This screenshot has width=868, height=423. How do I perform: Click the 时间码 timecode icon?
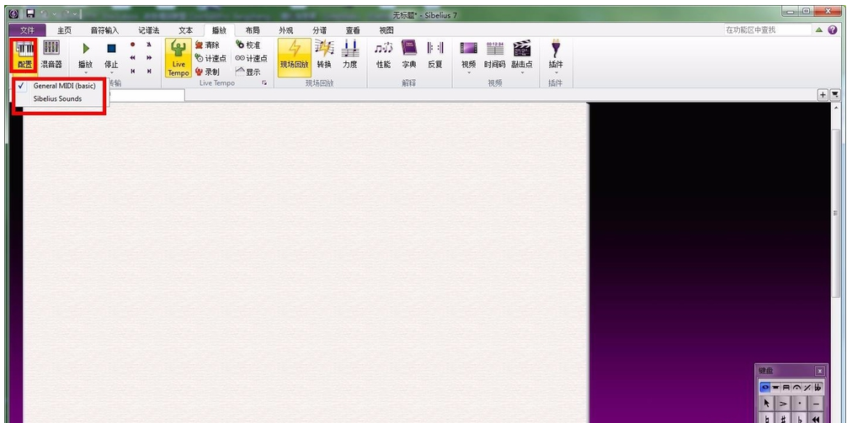(x=494, y=56)
